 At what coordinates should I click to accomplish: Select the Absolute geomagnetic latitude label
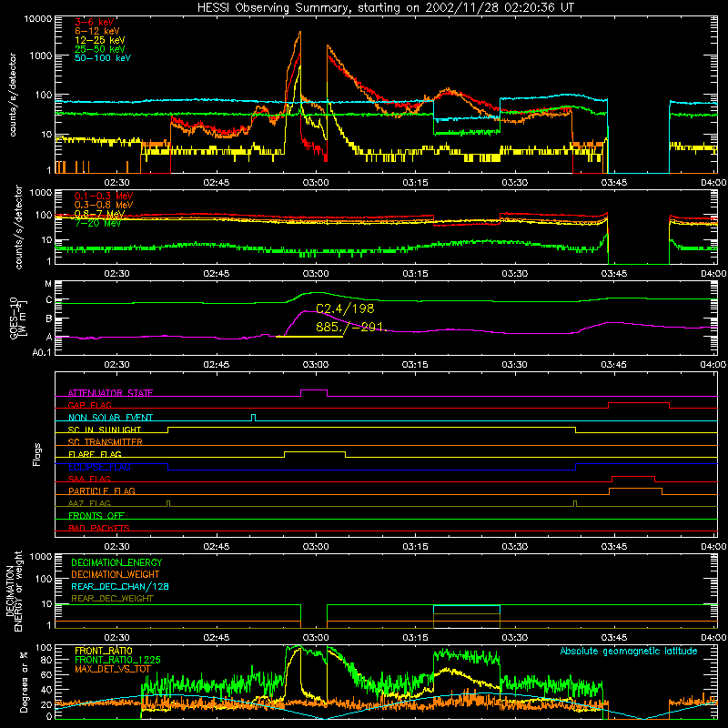(x=629, y=652)
